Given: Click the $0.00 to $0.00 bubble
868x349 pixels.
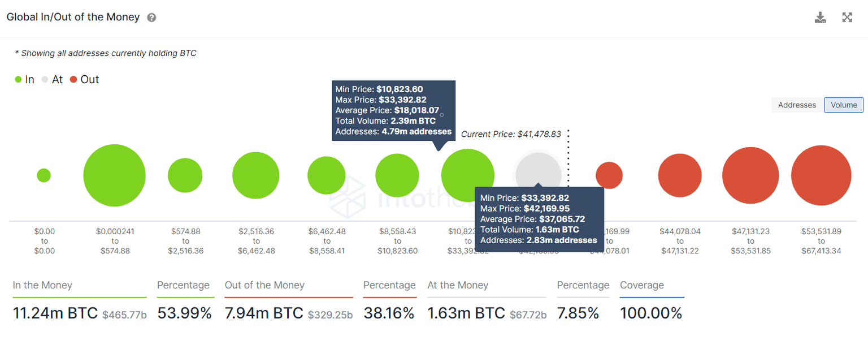Looking at the screenshot, I should (44, 175).
